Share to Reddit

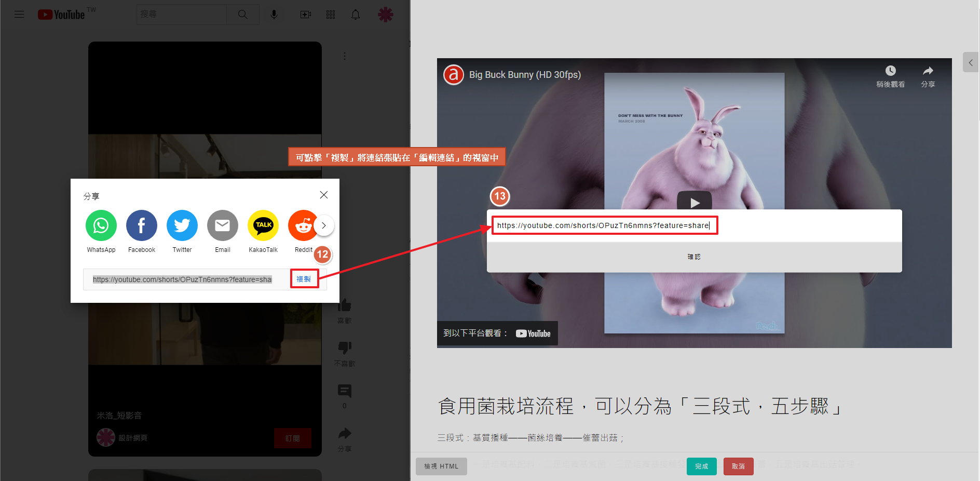pyautogui.click(x=302, y=225)
